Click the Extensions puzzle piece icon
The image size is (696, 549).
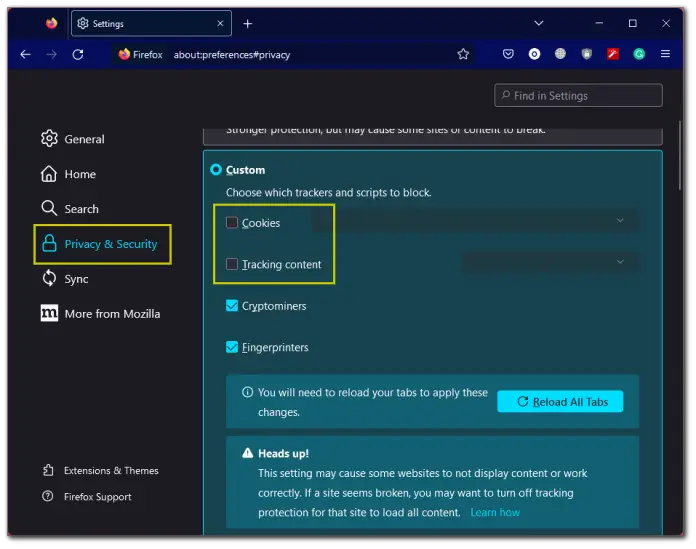[x=48, y=470]
